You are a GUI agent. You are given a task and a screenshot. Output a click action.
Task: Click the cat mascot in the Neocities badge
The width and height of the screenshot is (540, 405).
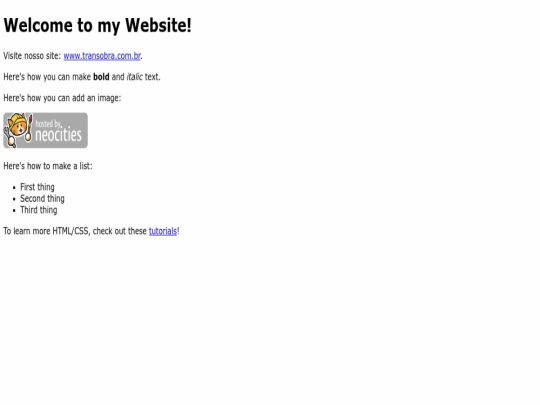(18, 130)
